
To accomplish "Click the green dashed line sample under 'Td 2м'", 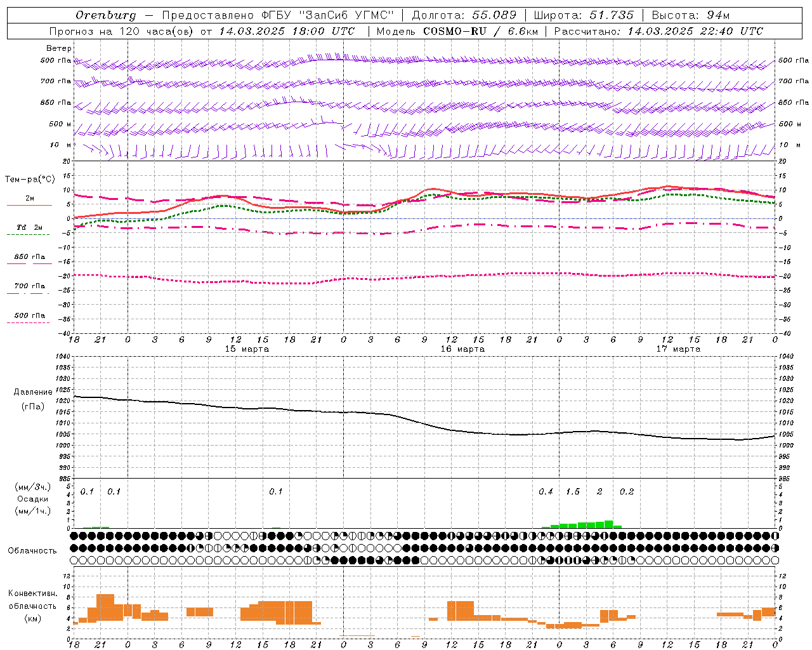I will 28,235.
